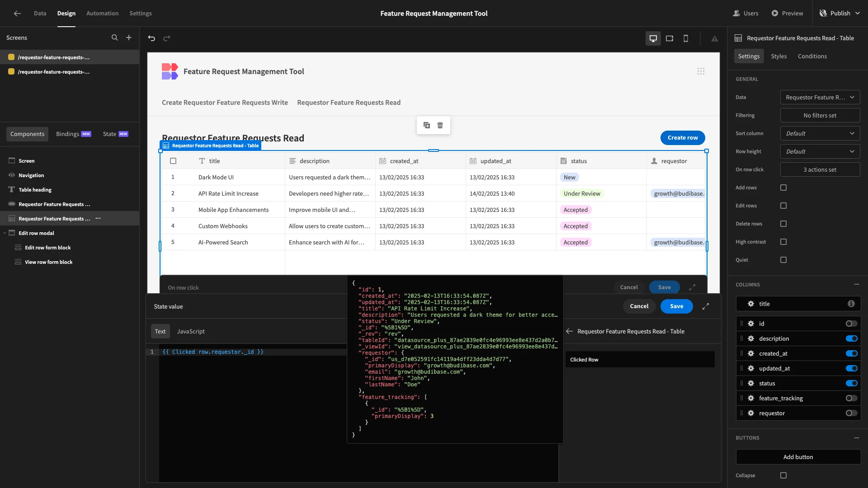Select the Table heading tree item
The image size is (868, 488).
70,190
